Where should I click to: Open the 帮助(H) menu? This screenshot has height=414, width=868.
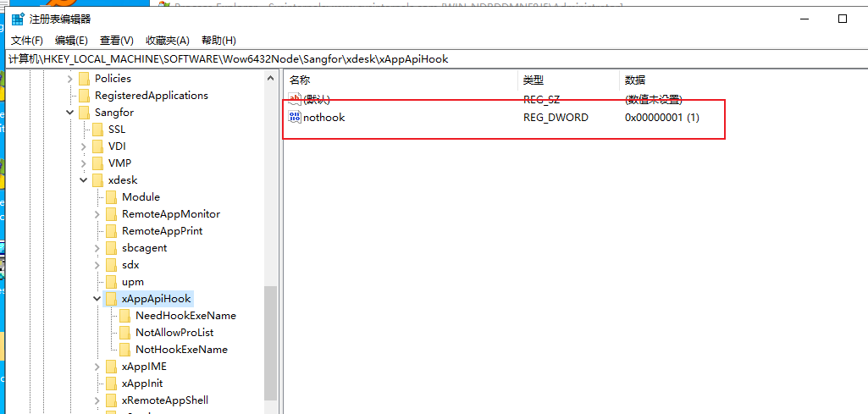(x=218, y=41)
